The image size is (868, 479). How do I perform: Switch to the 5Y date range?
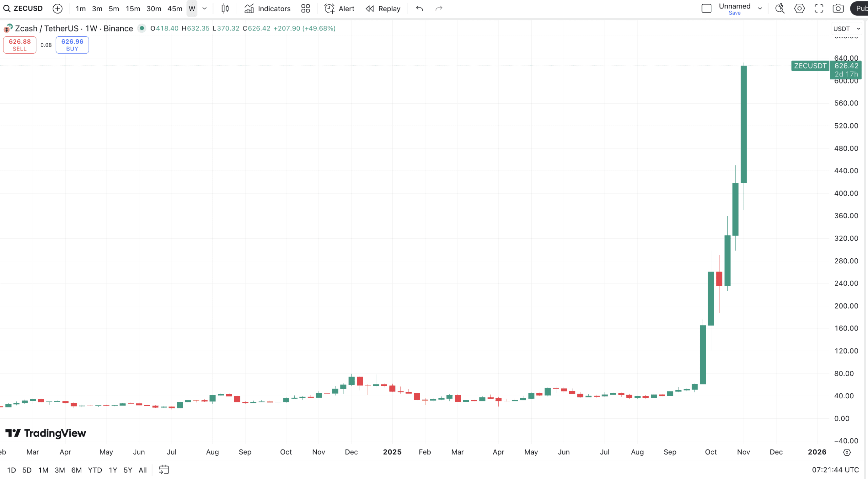[127, 470]
